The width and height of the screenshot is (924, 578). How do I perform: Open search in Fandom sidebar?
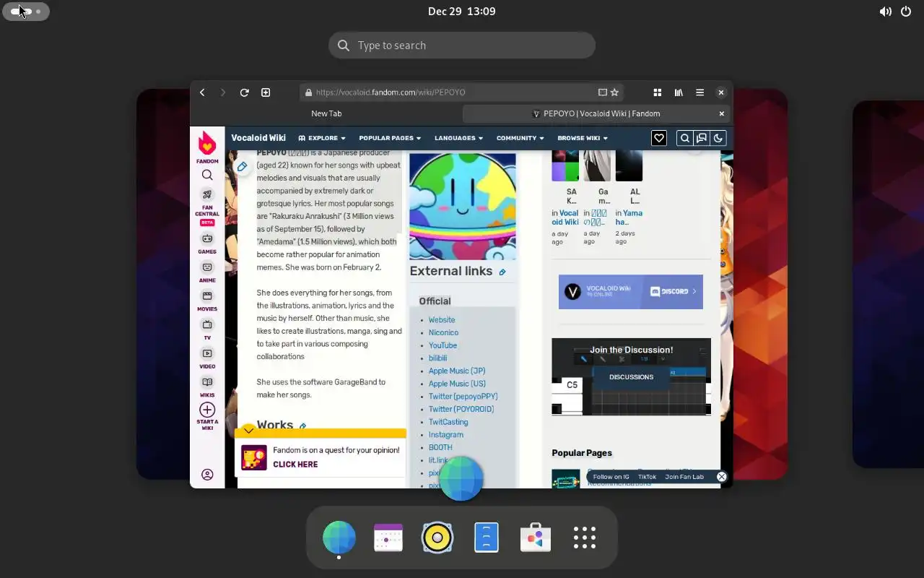click(x=207, y=175)
